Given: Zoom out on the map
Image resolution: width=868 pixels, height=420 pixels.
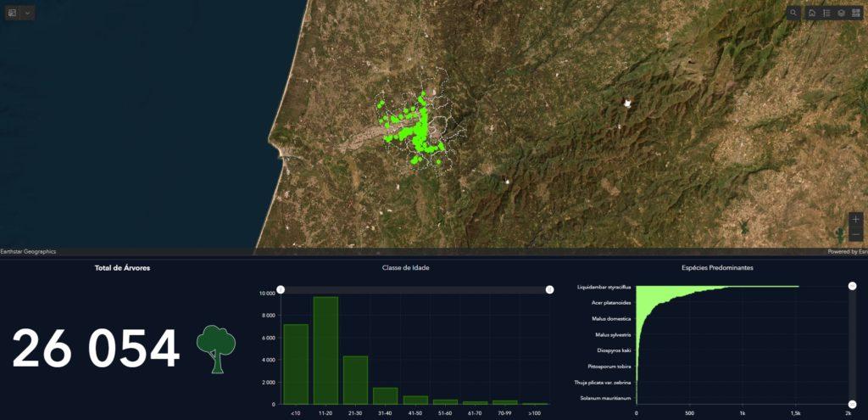Looking at the screenshot, I should pos(855,234).
